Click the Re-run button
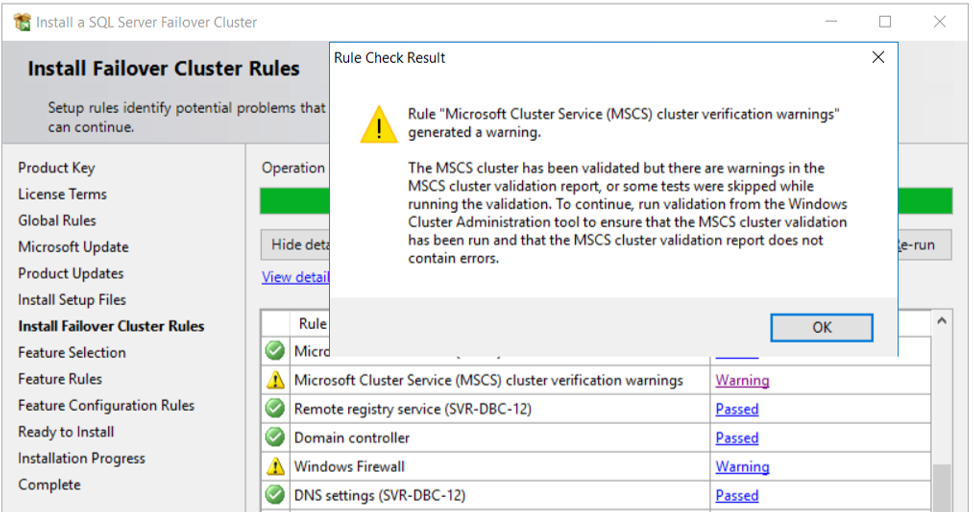Image resolution: width=973 pixels, height=517 pixels. click(924, 245)
